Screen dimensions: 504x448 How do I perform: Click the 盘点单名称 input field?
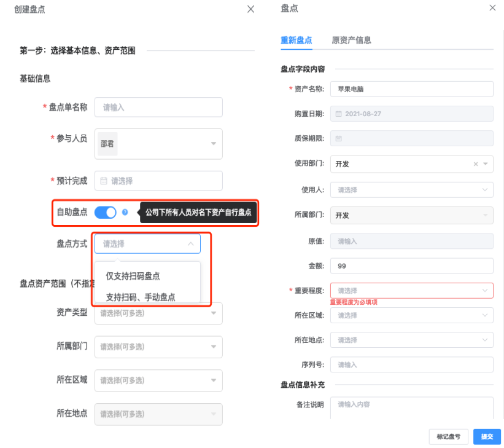158,108
